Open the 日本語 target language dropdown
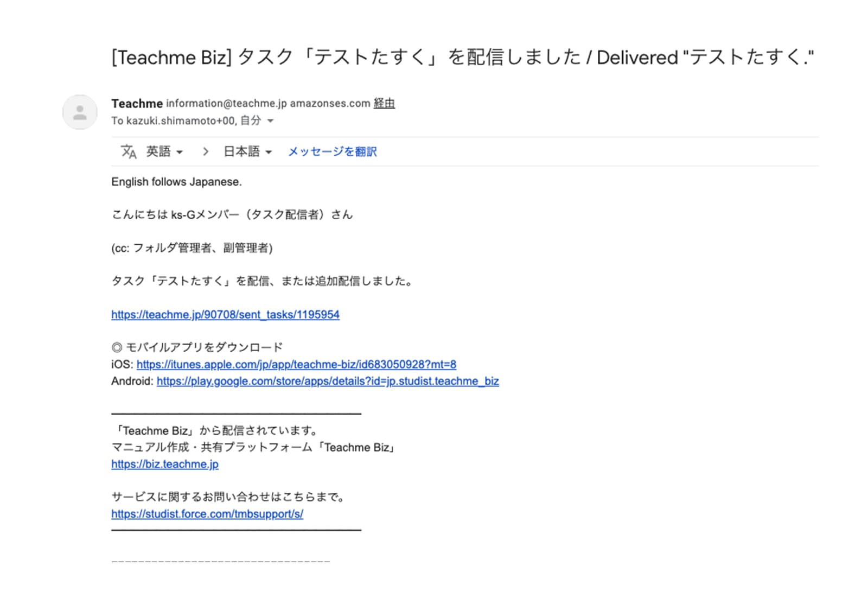 (247, 151)
